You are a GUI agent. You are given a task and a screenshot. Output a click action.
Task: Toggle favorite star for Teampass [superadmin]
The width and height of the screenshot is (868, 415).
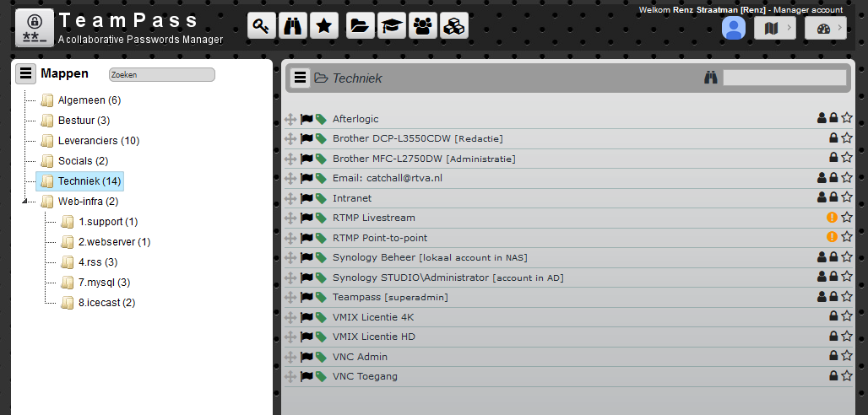pyautogui.click(x=847, y=296)
